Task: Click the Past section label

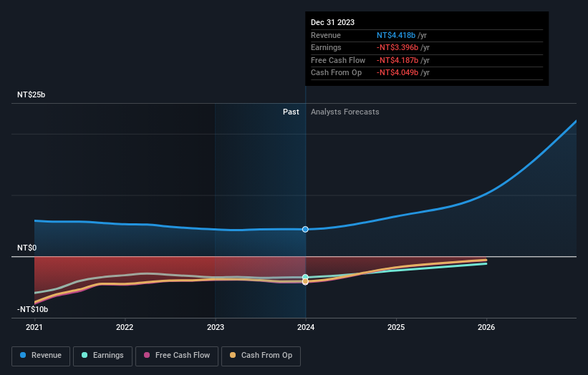Action: [291, 112]
